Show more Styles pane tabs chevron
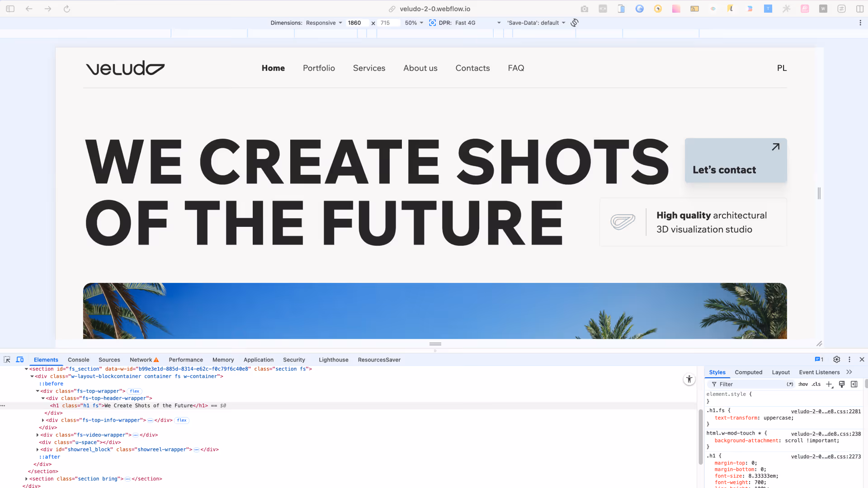Screen dimensions: 868x488 click(x=849, y=372)
